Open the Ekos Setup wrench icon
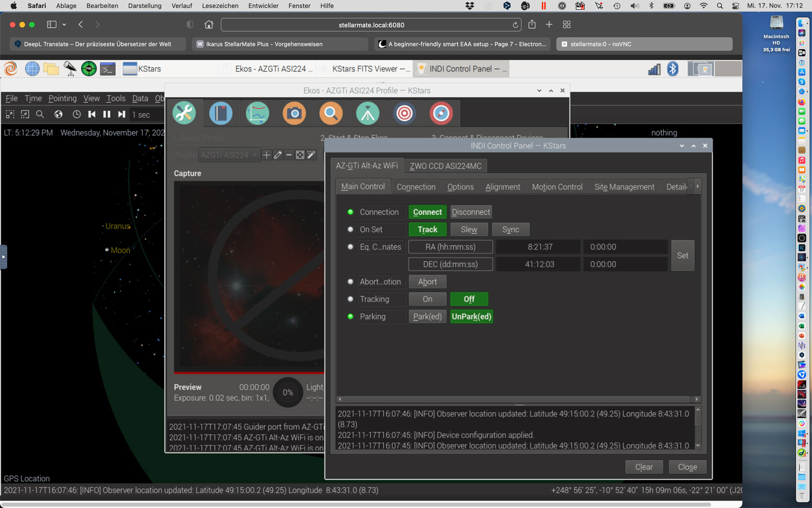Screen dimensions: 812x508 184,113
